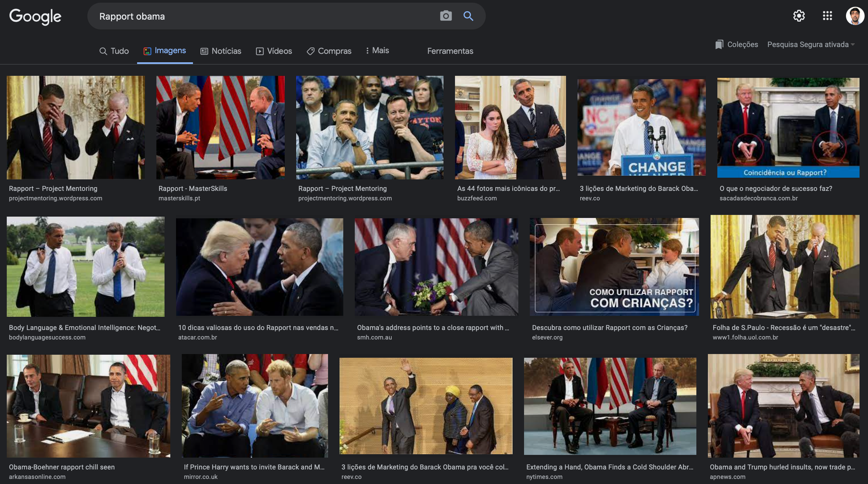Screen dimensions: 868x484
Task: Switch to the Tudo tab
Action: [114, 51]
